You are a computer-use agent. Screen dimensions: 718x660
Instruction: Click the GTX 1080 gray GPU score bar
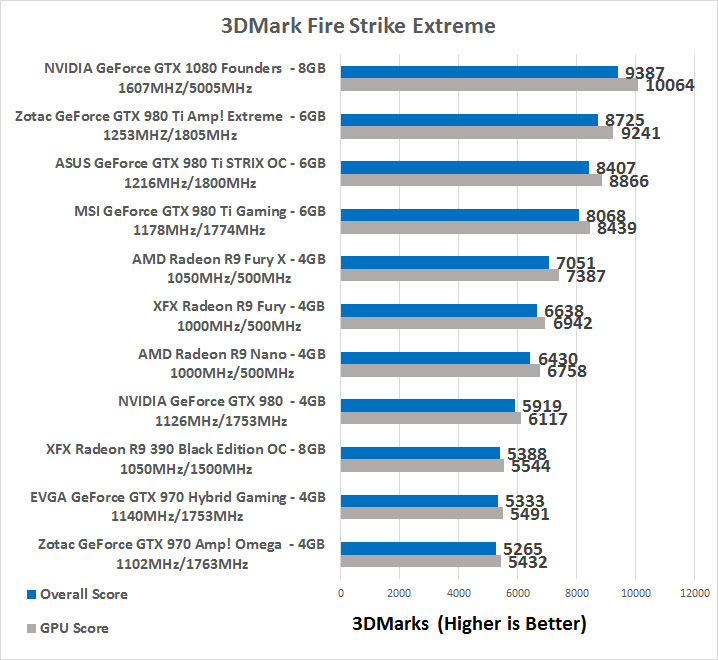(x=489, y=84)
